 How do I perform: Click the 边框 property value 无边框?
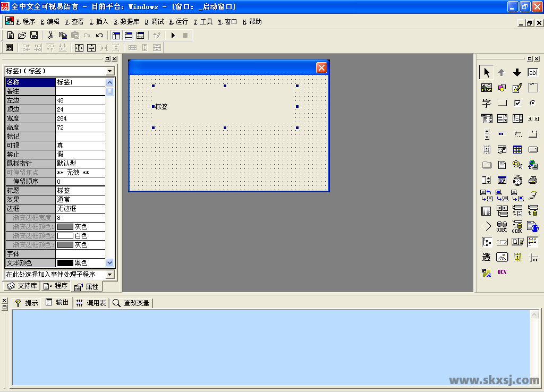[x=80, y=209]
